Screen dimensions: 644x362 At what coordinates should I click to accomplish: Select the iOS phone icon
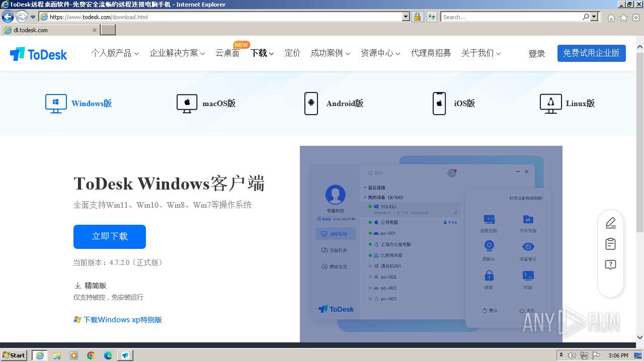coord(439,104)
